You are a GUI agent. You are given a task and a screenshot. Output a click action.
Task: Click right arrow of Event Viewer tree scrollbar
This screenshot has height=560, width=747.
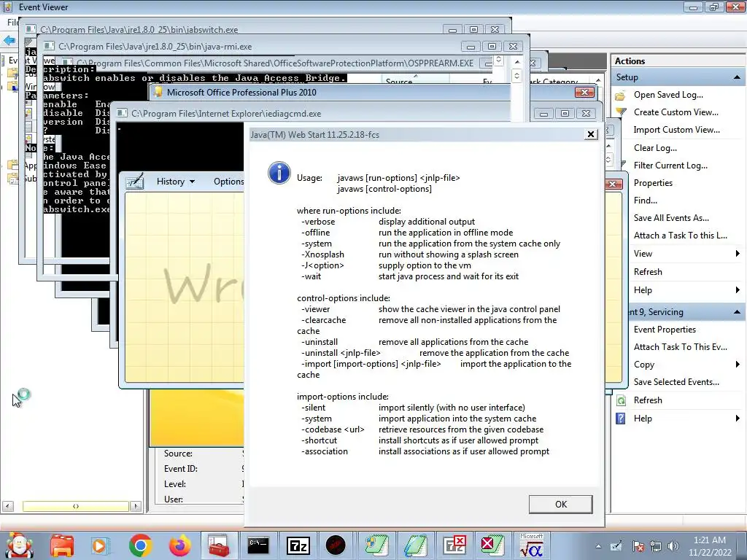pyautogui.click(x=136, y=506)
